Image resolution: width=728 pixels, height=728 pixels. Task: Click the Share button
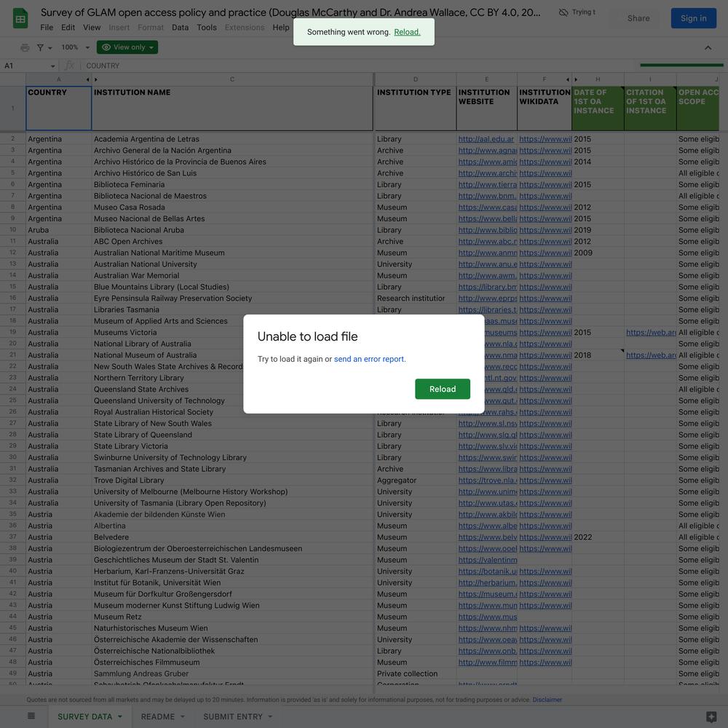pos(638,18)
